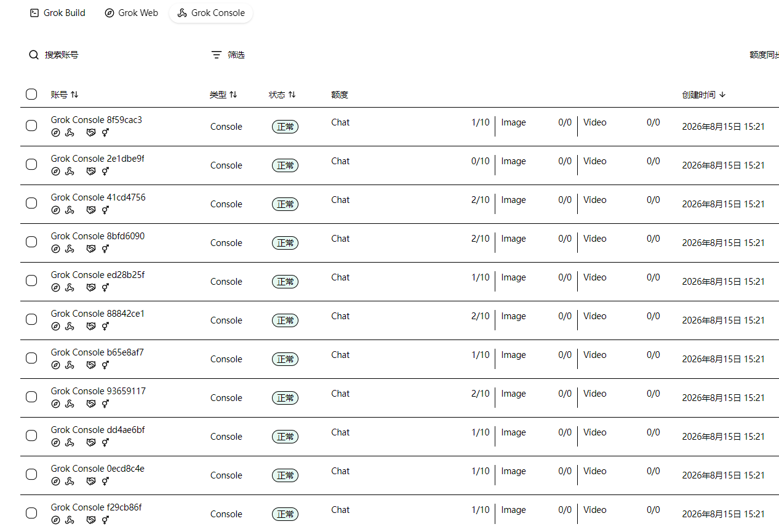Toggle the select-all checkbox in table header
Screen dimensions: 779x532
point(31,94)
